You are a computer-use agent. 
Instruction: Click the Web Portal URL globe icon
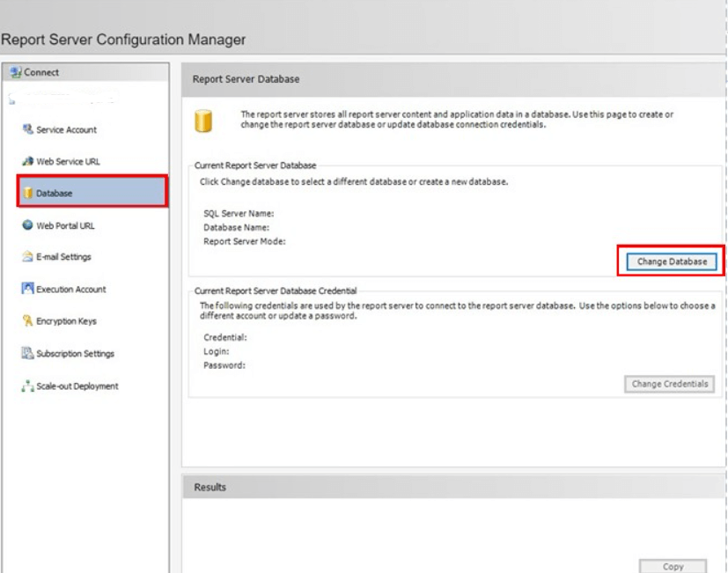click(x=27, y=225)
